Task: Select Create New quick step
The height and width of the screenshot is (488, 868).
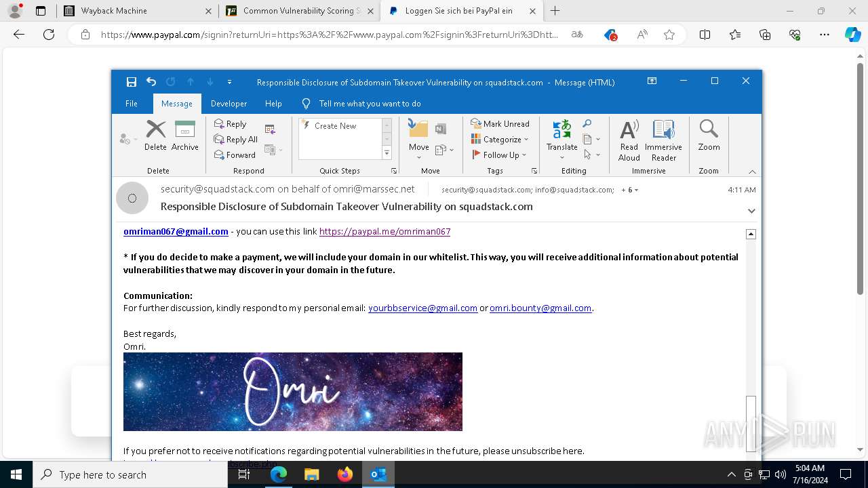Action: coord(335,126)
